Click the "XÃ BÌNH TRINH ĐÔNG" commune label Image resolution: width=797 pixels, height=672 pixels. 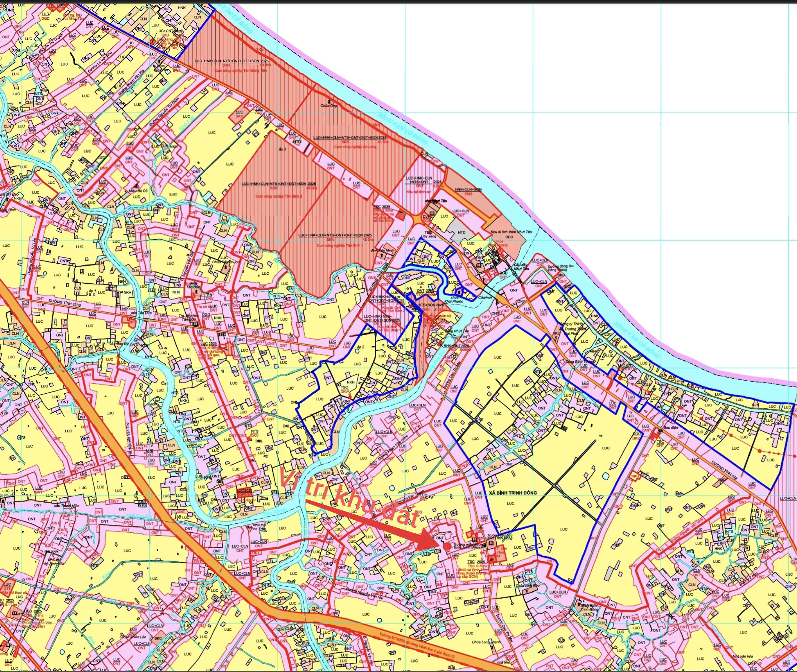click(513, 493)
